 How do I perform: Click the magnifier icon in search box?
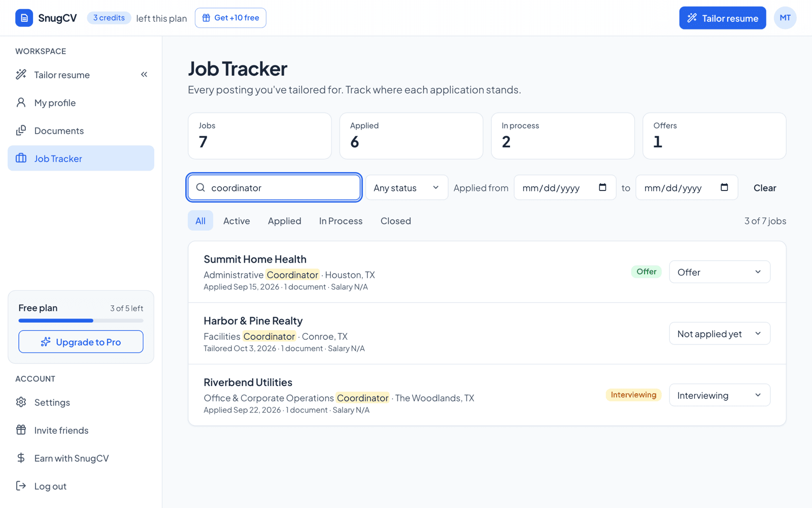(200, 187)
